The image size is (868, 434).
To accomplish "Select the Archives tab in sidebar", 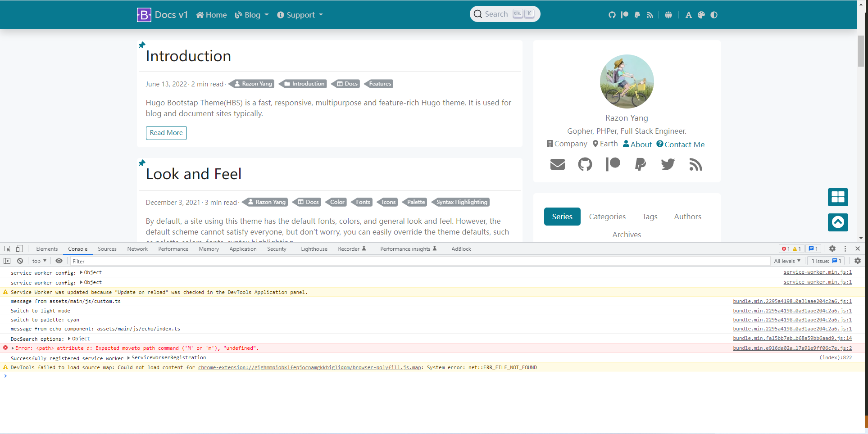I will click(627, 235).
